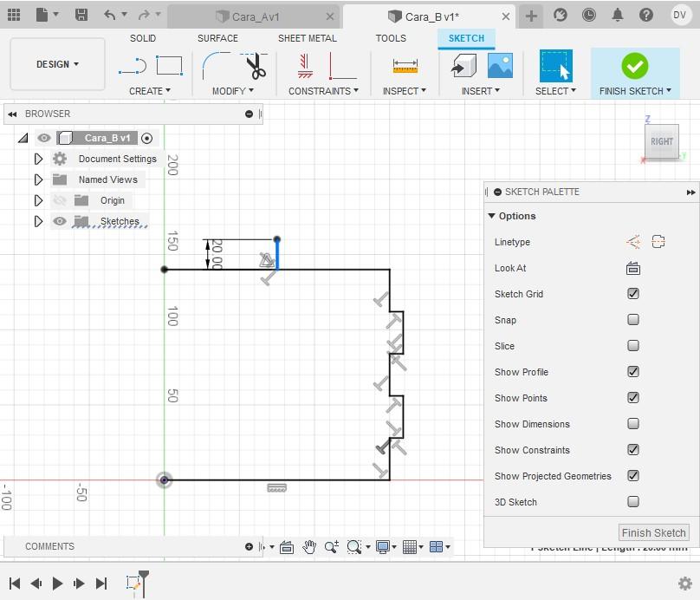Open a new design tab with plus
This screenshot has width=700, height=600.
pyautogui.click(x=531, y=16)
